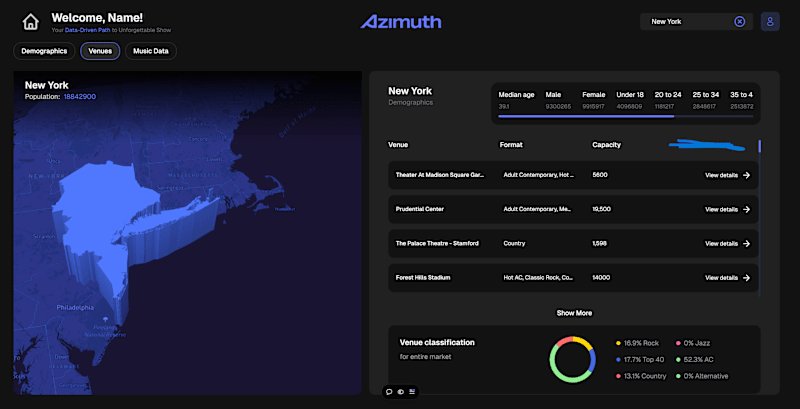Click the Format column header
800x409 pixels.
tap(511, 145)
